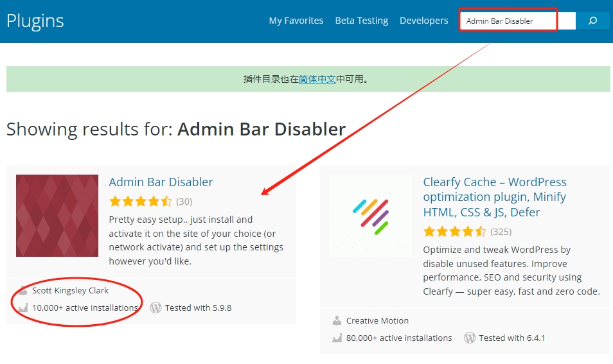Open the Clearfy Cache plugin title
613x364 pixels.
(495, 197)
